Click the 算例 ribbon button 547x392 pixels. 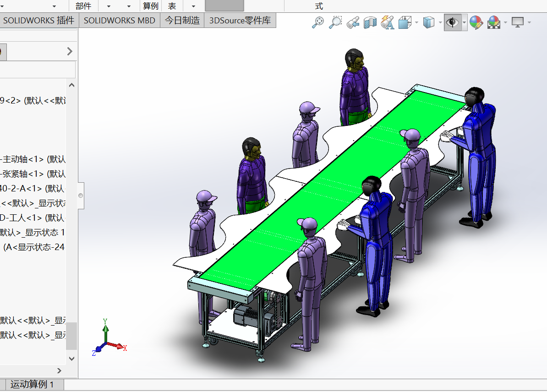pyautogui.click(x=151, y=6)
